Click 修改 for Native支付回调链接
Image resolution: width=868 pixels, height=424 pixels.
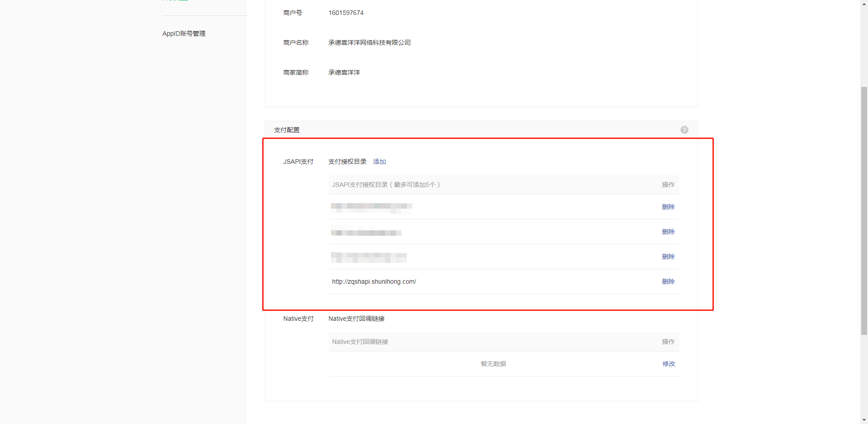pyautogui.click(x=669, y=364)
